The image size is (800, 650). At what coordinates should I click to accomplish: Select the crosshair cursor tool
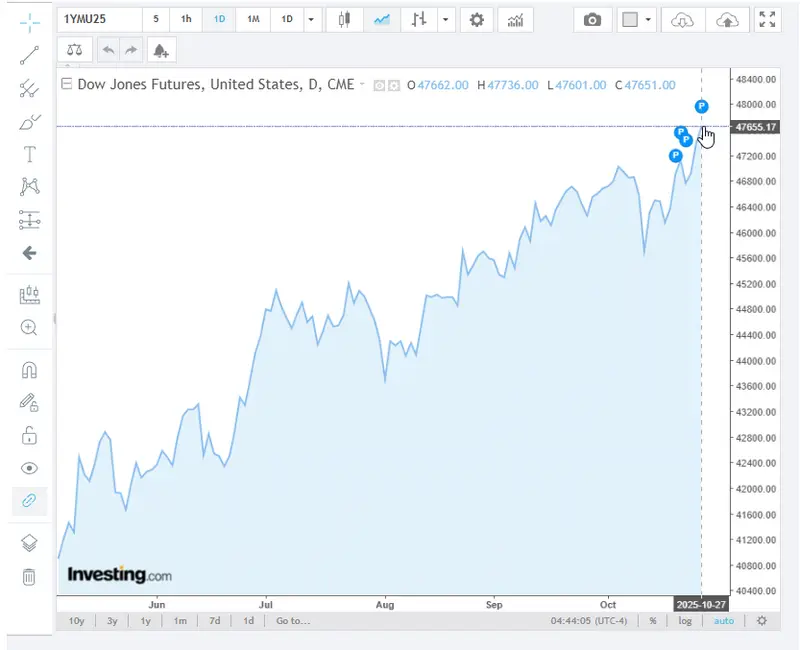[x=29, y=22]
